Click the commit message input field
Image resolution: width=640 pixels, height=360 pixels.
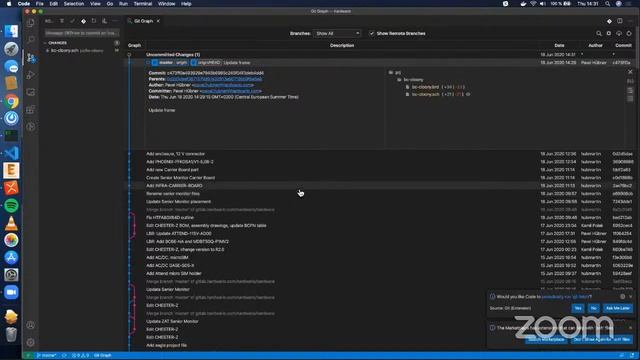tap(82, 33)
